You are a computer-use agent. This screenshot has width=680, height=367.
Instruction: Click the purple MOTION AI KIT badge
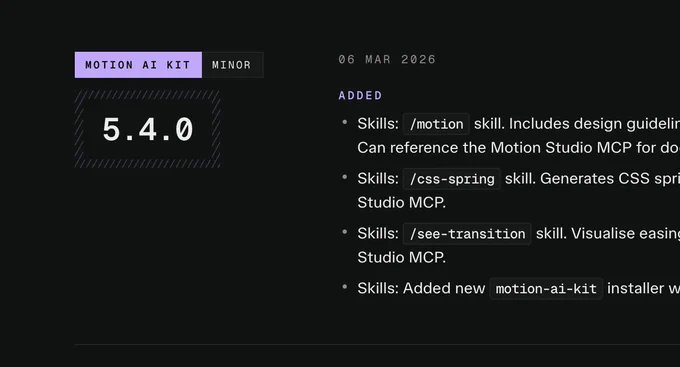pyautogui.click(x=138, y=65)
